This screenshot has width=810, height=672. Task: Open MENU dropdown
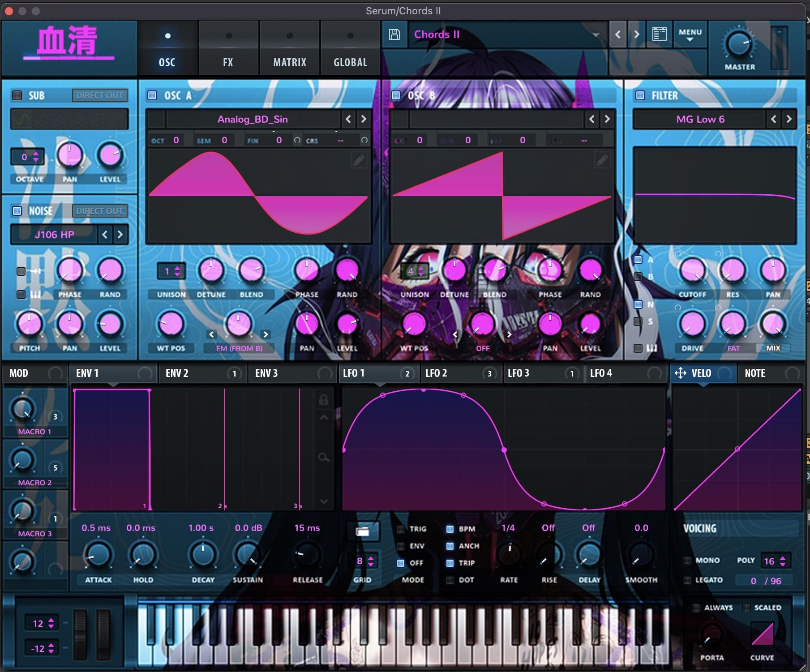(690, 34)
